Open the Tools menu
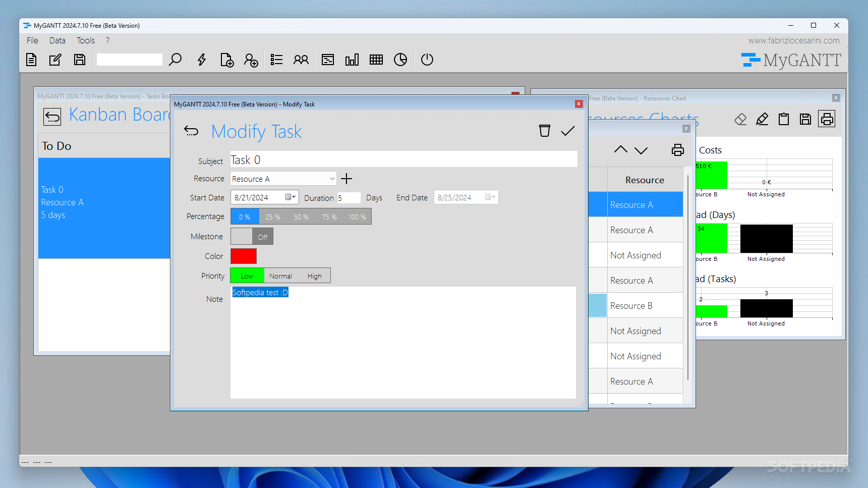Image resolution: width=868 pixels, height=488 pixels. point(86,40)
